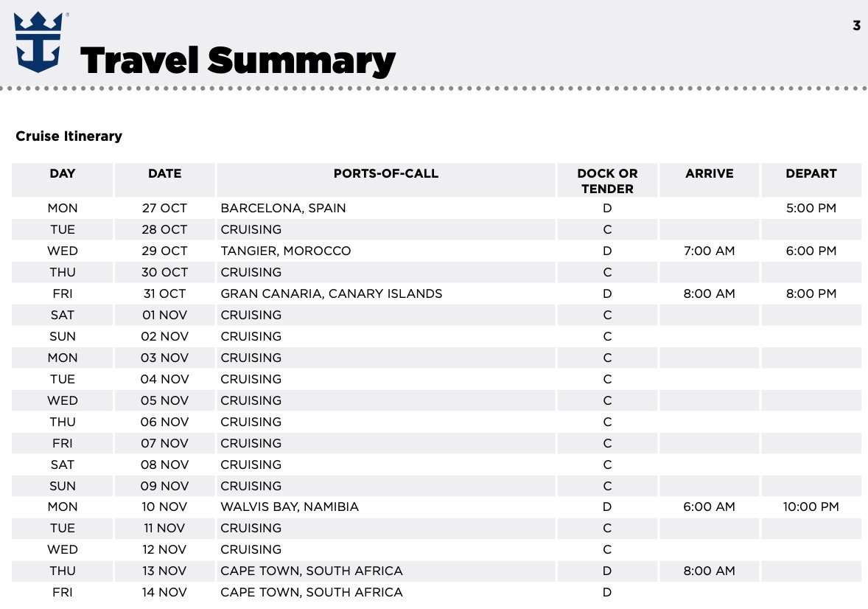Click the 10:00 PM Walvis Bay departure time
868x609 pixels.
point(811,507)
